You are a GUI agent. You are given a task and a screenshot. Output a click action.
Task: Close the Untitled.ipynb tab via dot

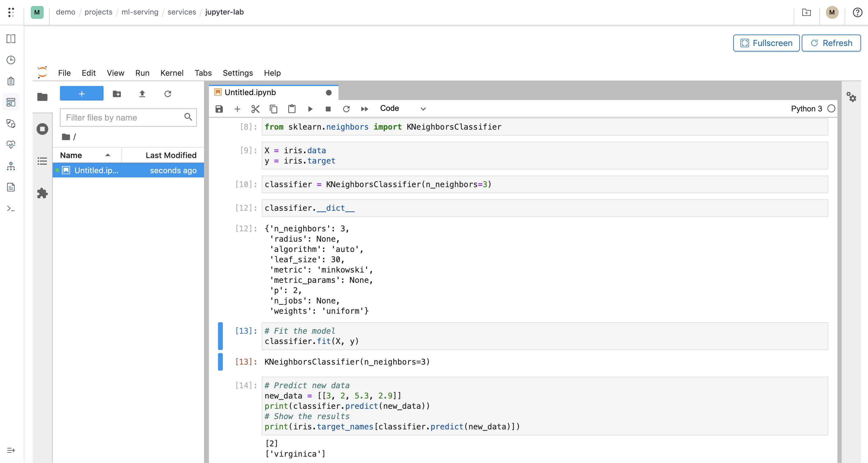[329, 92]
